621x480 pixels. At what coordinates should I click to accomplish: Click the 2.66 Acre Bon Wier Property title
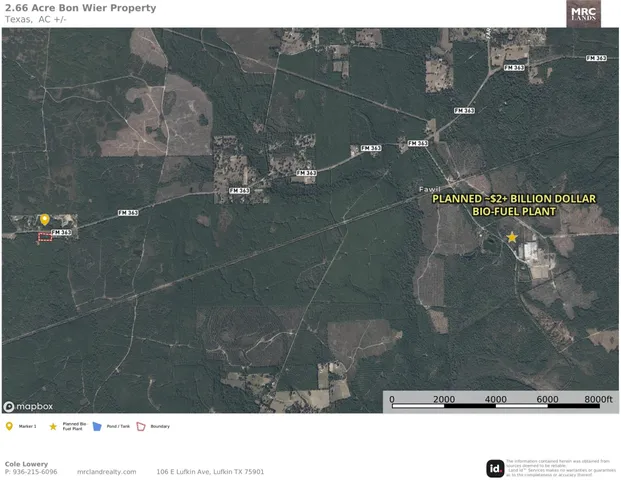pyautogui.click(x=80, y=8)
